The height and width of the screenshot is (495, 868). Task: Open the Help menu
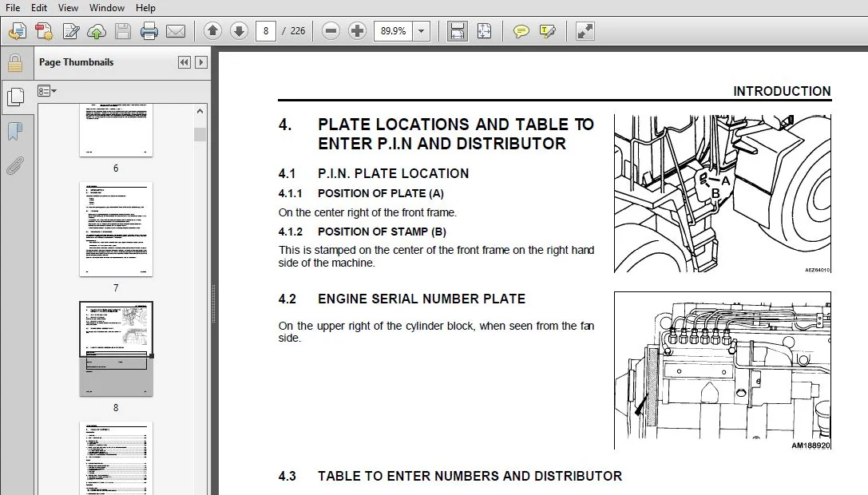point(145,8)
